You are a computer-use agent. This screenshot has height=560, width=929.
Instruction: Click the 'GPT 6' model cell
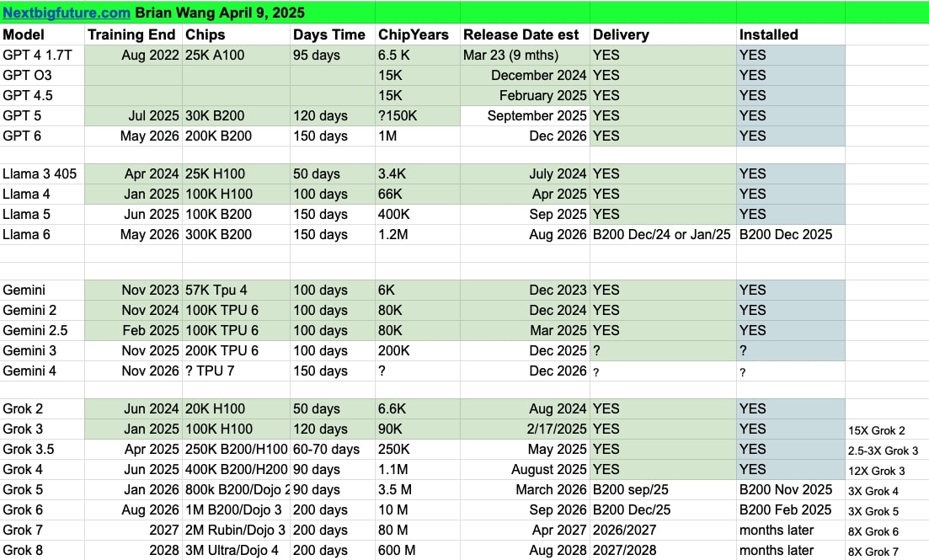43,136
